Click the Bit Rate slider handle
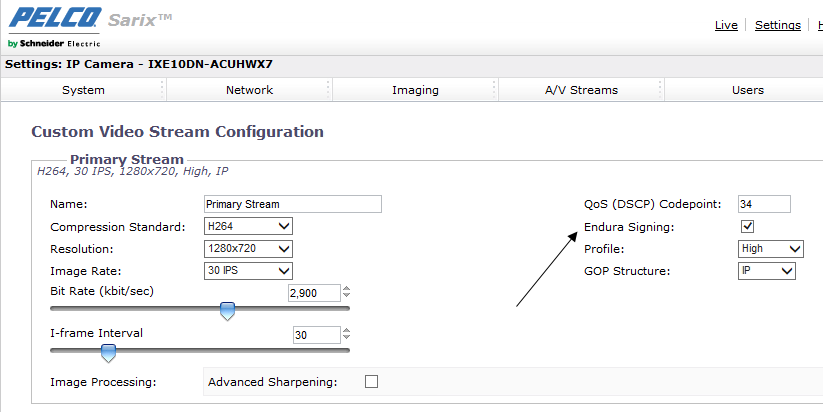The height and width of the screenshot is (412, 823). pos(227,311)
